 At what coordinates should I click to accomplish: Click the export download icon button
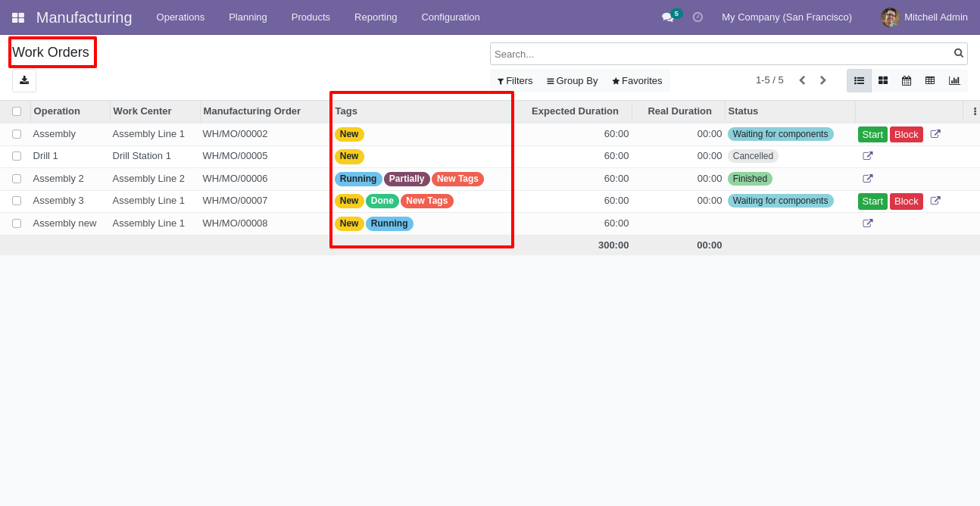[x=24, y=80]
